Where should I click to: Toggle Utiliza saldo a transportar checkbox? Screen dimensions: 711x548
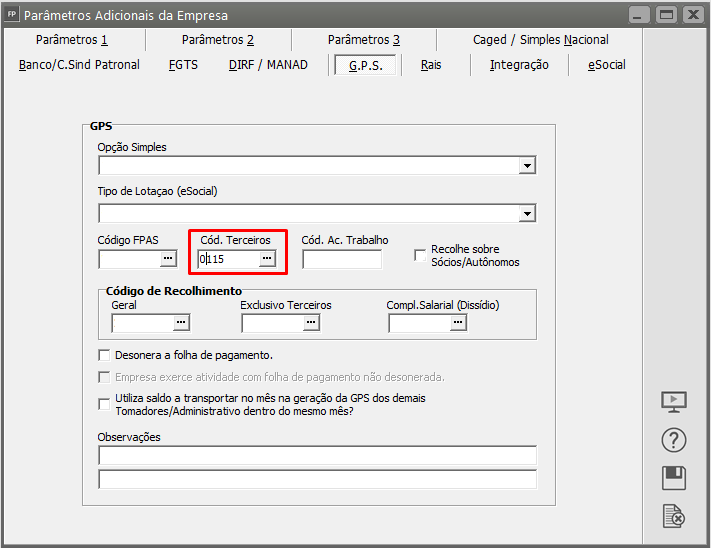pyautogui.click(x=104, y=404)
